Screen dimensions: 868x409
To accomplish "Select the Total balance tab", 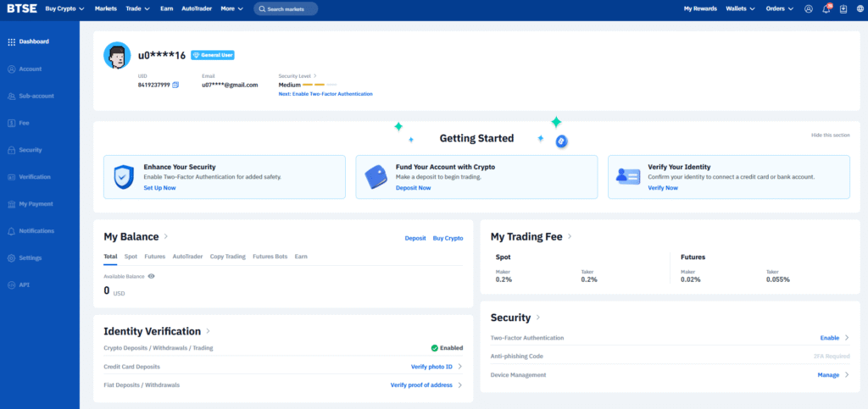I will 110,257.
